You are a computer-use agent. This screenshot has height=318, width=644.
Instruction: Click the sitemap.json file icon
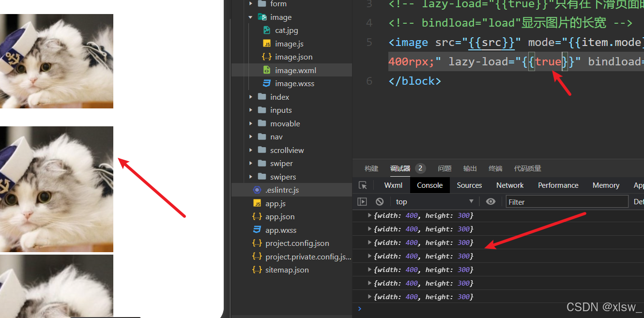(257, 270)
